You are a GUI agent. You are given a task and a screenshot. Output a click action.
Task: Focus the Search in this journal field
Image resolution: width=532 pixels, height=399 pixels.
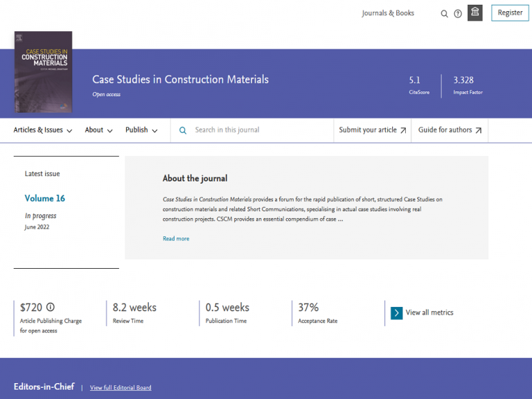coord(252,130)
